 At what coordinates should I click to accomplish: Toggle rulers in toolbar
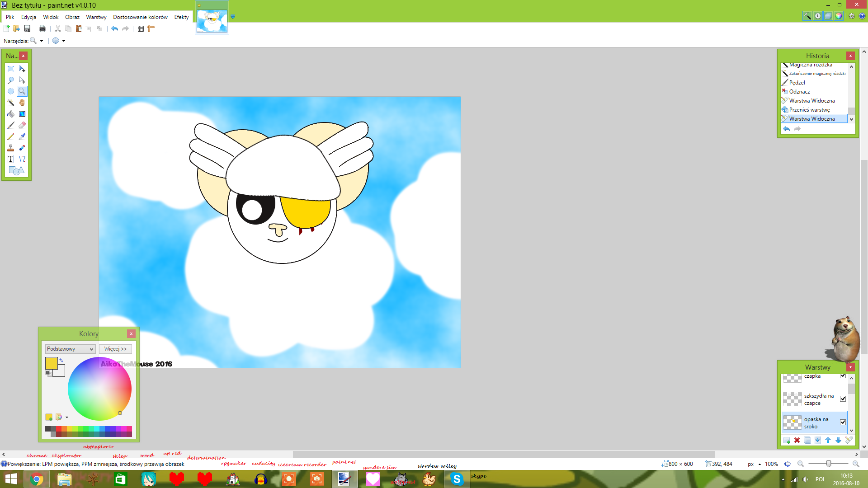click(x=151, y=28)
